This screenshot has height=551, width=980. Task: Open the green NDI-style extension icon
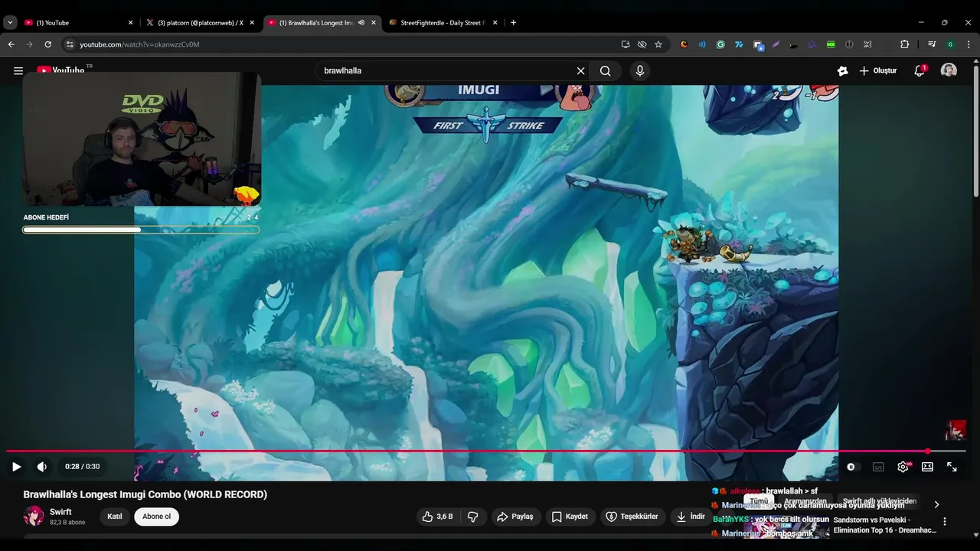(x=831, y=44)
